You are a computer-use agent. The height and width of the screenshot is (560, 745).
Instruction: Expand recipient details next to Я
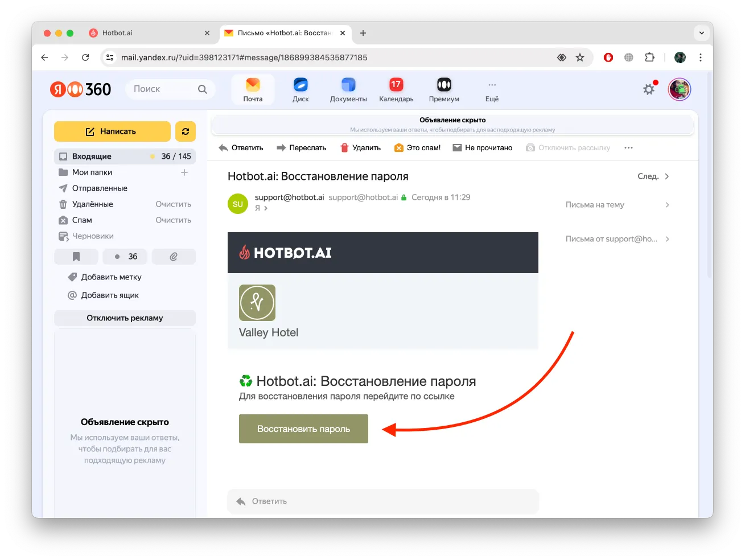coord(266,208)
